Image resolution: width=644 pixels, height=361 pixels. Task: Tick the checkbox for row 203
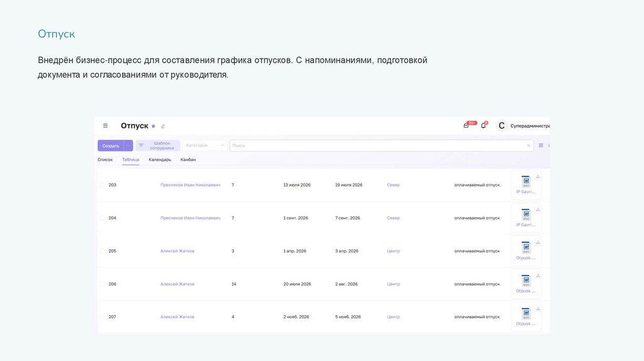[x=102, y=185]
